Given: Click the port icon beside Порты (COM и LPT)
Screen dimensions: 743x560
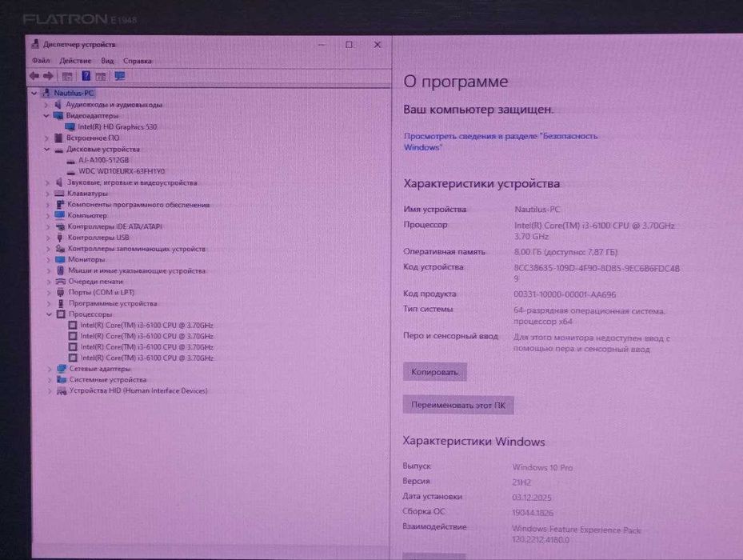Looking at the screenshot, I should pyautogui.click(x=61, y=293).
